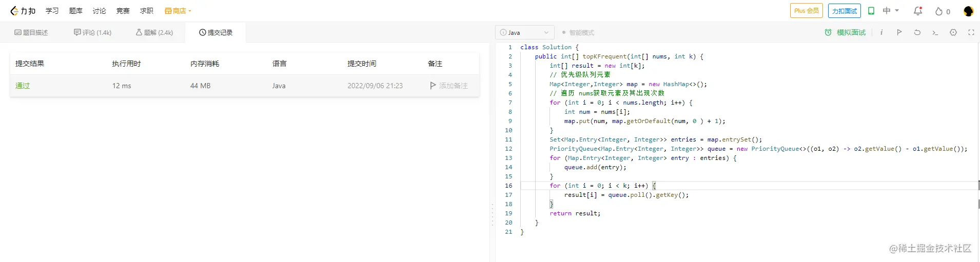Click the 语言 column header
This screenshot has width=980, height=262.
280,64
